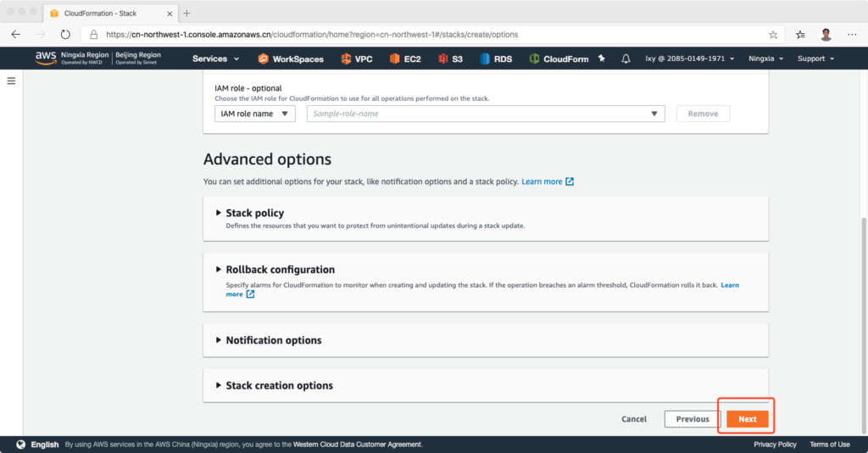868x453 pixels.
Task: Expand the Rollback configuration section
Action: pos(280,270)
